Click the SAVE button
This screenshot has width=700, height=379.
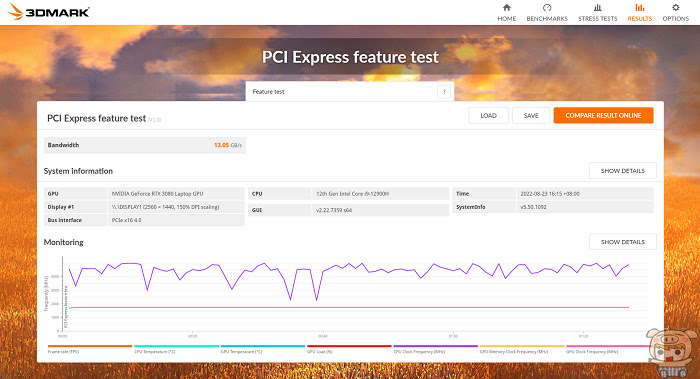point(531,116)
